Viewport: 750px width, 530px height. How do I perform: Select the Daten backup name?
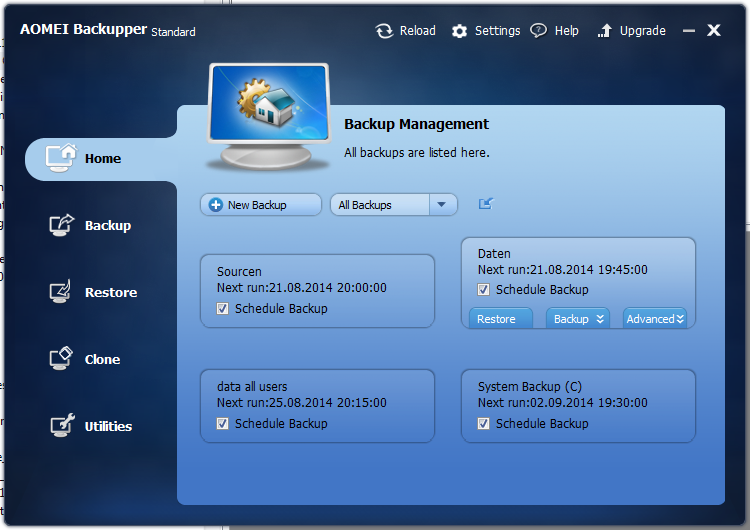494,254
